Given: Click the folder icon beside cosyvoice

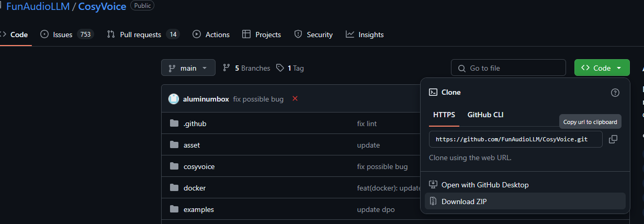Looking at the screenshot, I should pos(174,166).
